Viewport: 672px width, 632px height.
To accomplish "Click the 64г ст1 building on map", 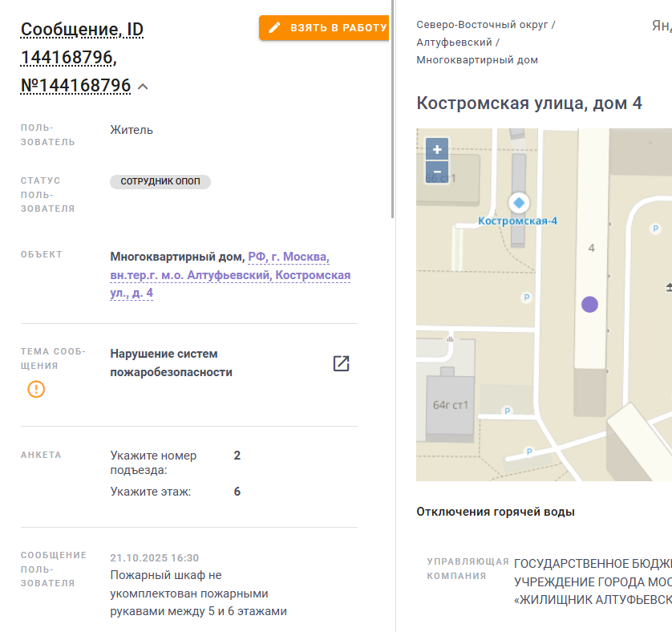I will click(450, 405).
